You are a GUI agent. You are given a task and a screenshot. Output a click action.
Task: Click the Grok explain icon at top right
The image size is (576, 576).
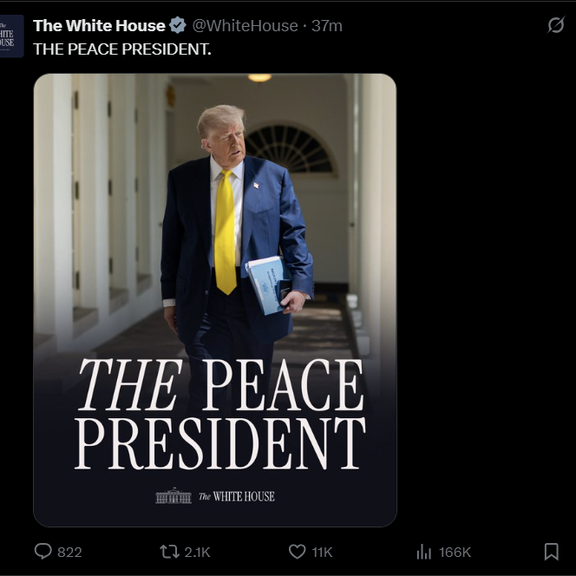coord(555,25)
